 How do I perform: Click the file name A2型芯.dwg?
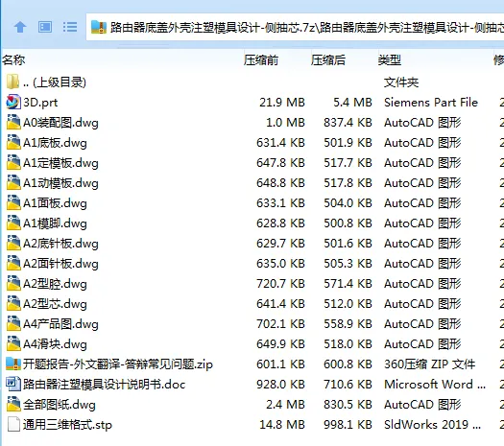55,304
